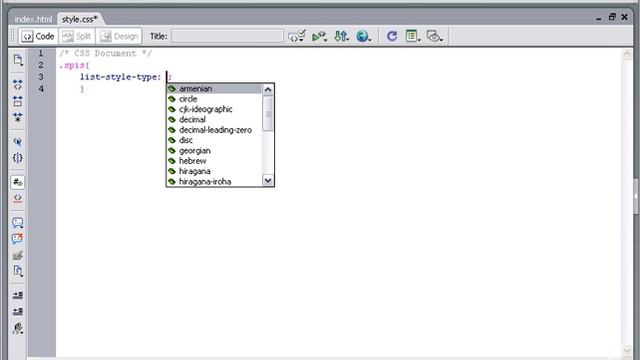Choose disc from the code hint list
This screenshot has height=360, width=640.
coord(214,140)
